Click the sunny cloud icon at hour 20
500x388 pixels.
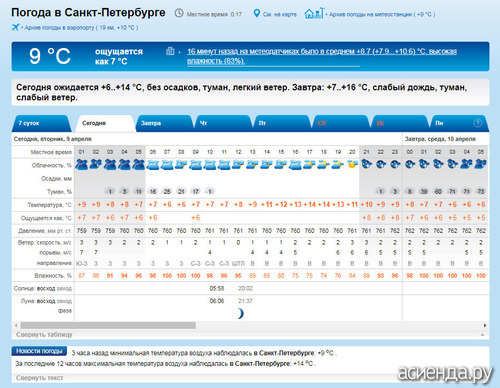(352, 164)
